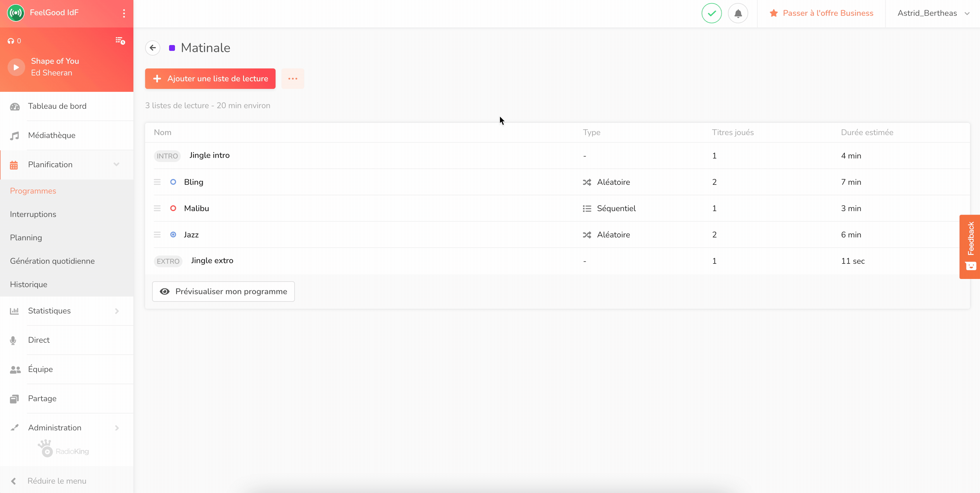This screenshot has height=493, width=980.
Task: Click the Titres joués column header
Action: (733, 132)
